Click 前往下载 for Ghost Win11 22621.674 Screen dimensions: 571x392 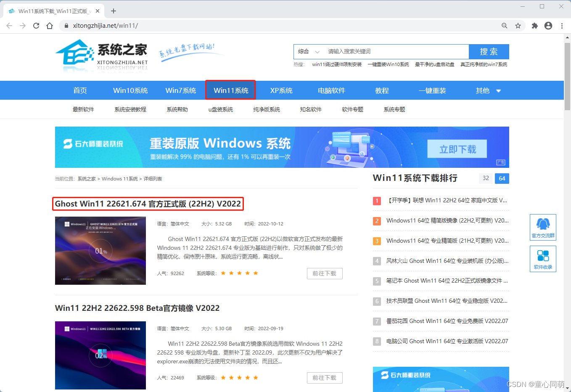(325, 273)
